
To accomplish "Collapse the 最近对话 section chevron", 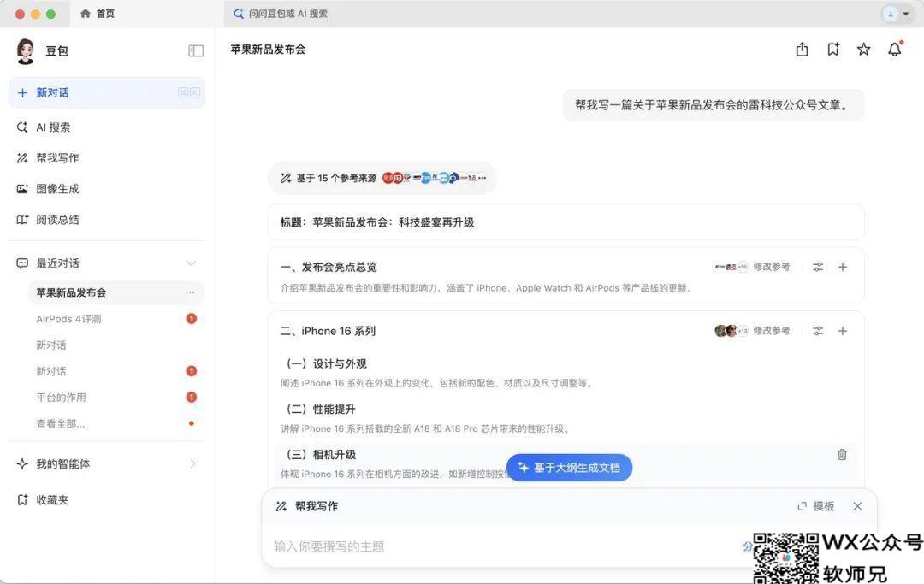I will (192, 263).
